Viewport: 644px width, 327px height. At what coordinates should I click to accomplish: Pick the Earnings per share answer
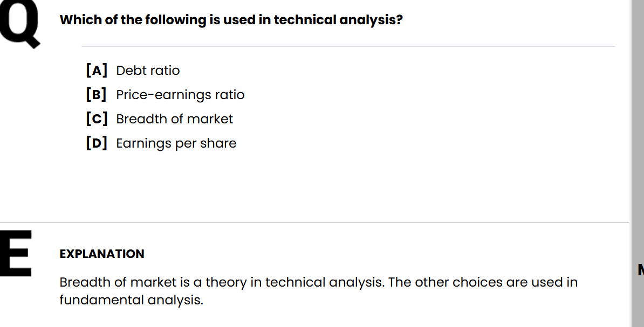[x=176, y=143]
